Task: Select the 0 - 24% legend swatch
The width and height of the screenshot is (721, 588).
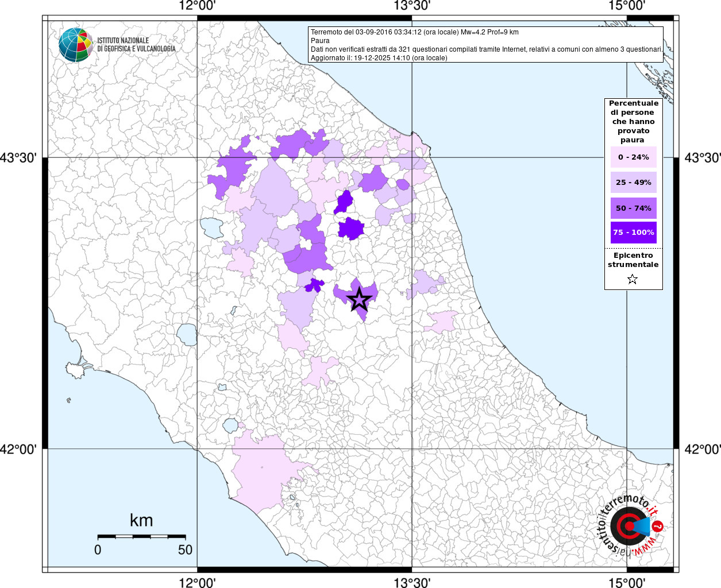Action: pyautogui.click(x=633, y=157)
